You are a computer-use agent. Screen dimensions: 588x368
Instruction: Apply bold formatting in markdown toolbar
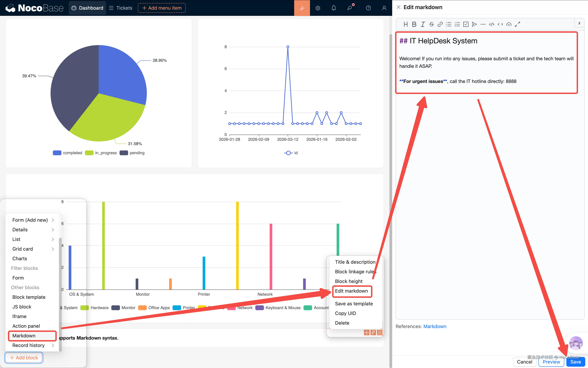pyautogui.click(x=414, y=24)
